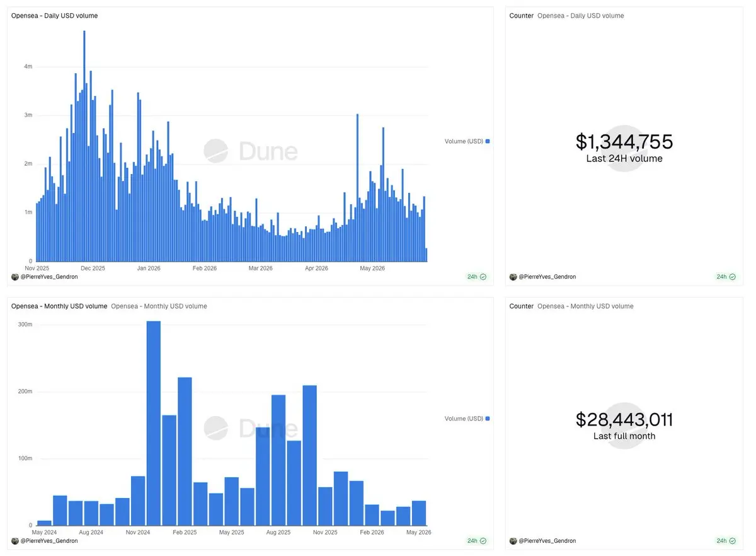Click the 'Jan 2026' x-axis label
The width and height of the screenshot is (756, 556).
click(x=149, y=269)
